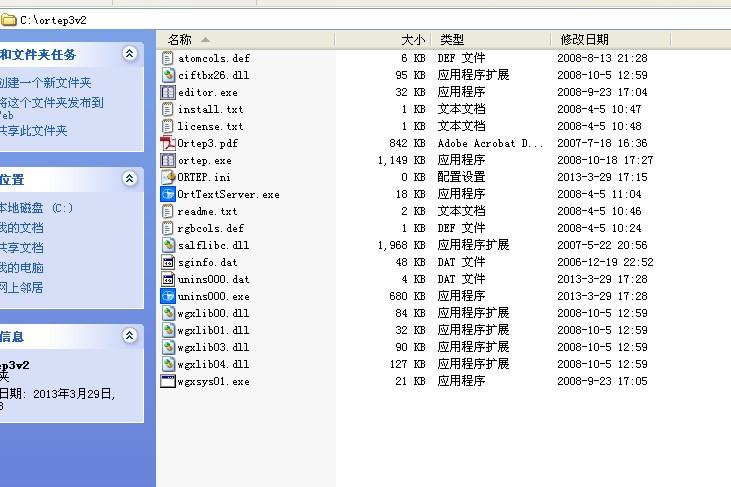The height and width of the screenshot is (487, 731).
Task: Select the atomcols.def file icon
Action: (167, 58)
